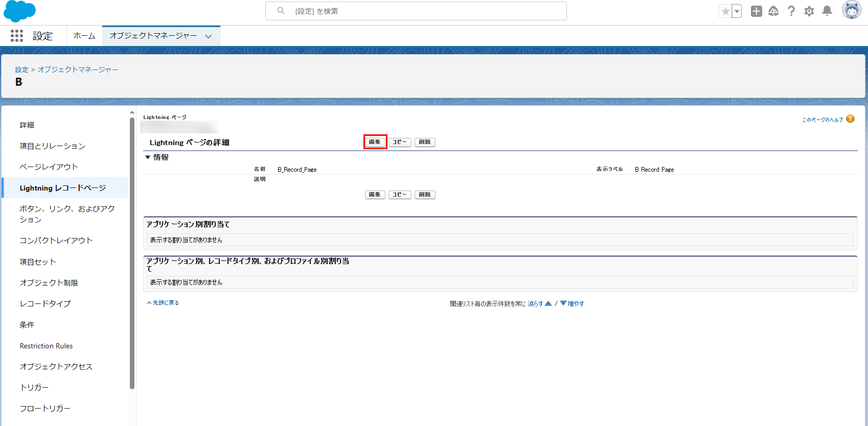The height and width of the screenshot is (426, 868).
Task: Open the favorites list dropdown arrow
Action: 737,11
